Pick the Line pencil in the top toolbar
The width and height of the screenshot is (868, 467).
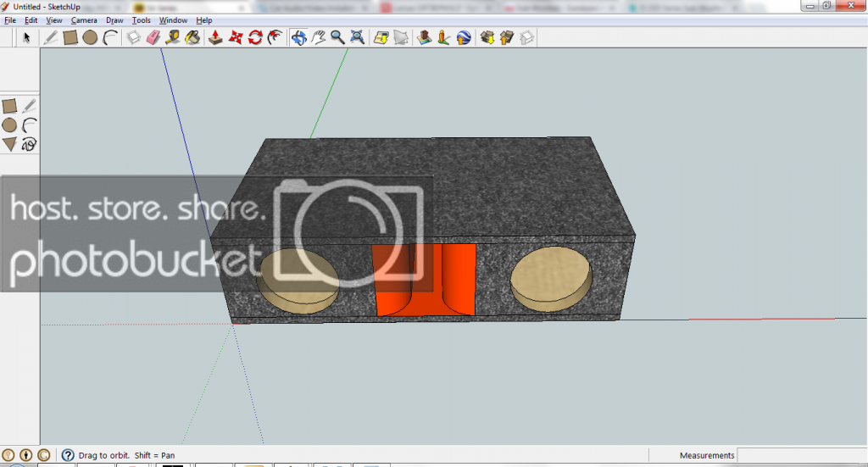[x=50, y=37]
